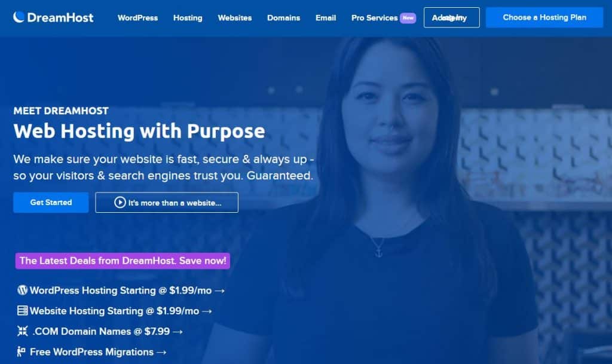The height and width of the screenshot is (364, 612).
Task: Open the Hosting navigation menu
Action: tap(188, 18)
